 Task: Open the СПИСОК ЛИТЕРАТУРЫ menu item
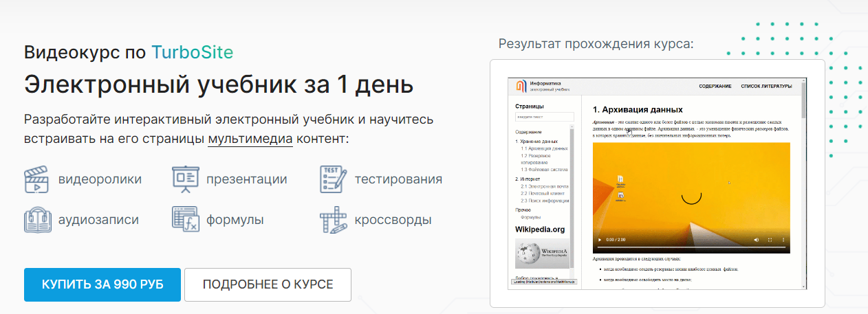pos(766,87)
